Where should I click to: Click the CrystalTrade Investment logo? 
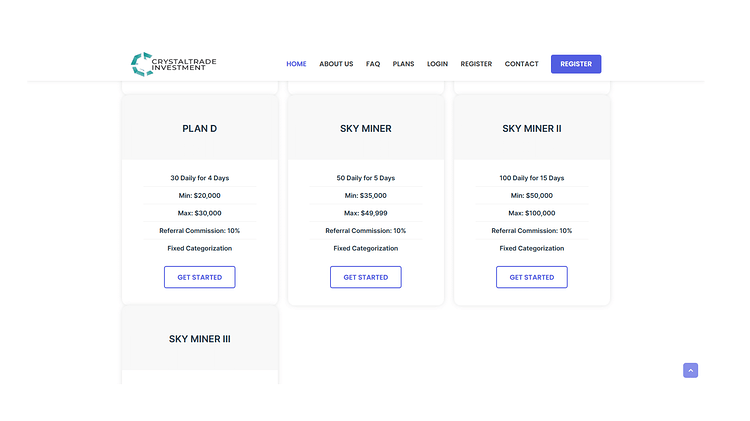[173, 64]
